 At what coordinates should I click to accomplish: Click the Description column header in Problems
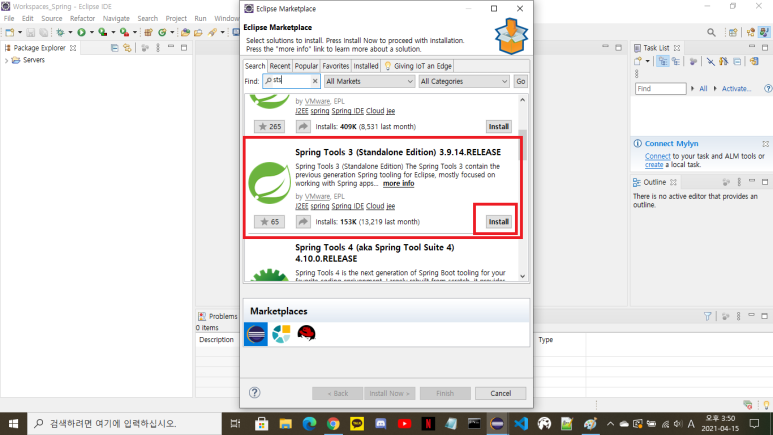[216, 340]
